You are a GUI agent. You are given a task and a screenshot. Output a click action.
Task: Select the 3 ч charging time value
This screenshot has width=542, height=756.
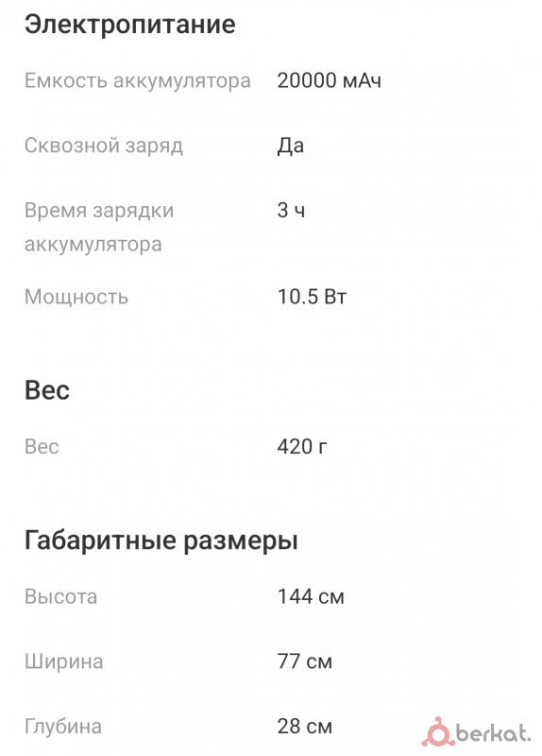coord(291,210)
